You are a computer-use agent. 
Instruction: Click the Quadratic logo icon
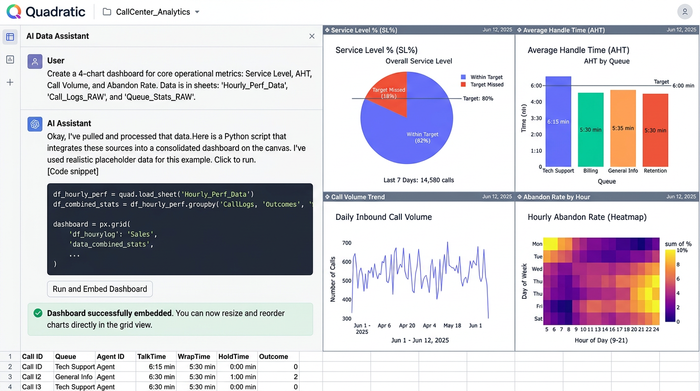pos(14,12)
